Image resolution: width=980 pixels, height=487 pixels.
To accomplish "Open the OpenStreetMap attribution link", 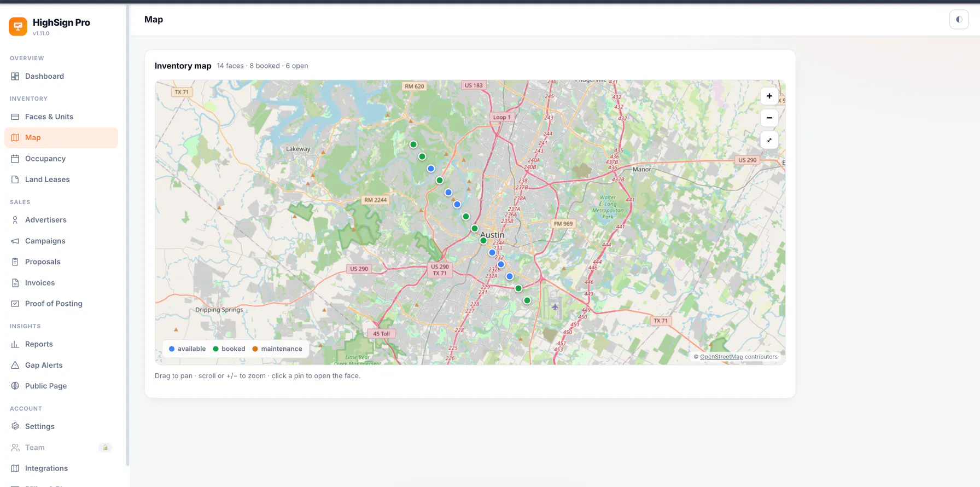I will click(x=721, y=357).
